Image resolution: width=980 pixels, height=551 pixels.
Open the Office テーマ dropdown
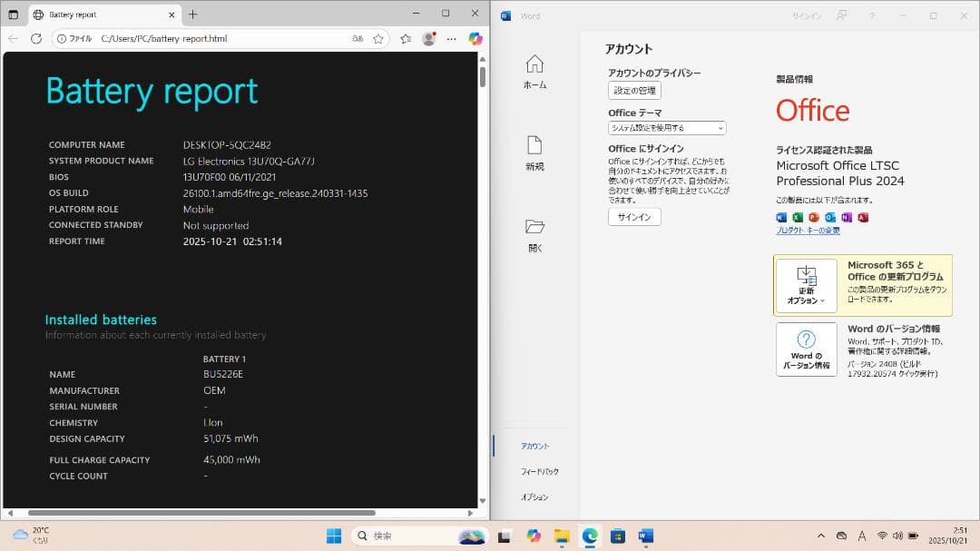[x=667, y=127]
